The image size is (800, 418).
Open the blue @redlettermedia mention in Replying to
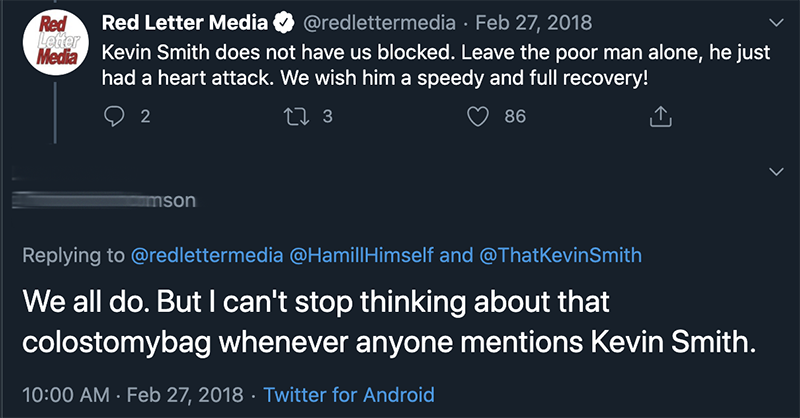tap(207, 255)
